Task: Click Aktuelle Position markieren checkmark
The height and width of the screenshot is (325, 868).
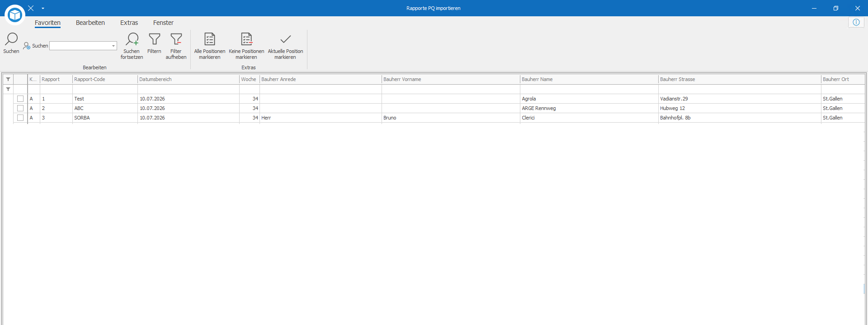Action: [x=285, y=39]
